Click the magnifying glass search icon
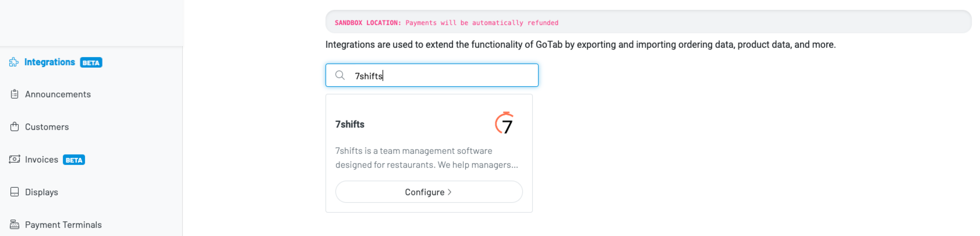The image size is (980, 236). pyautogui.click(x=340, y=75)
